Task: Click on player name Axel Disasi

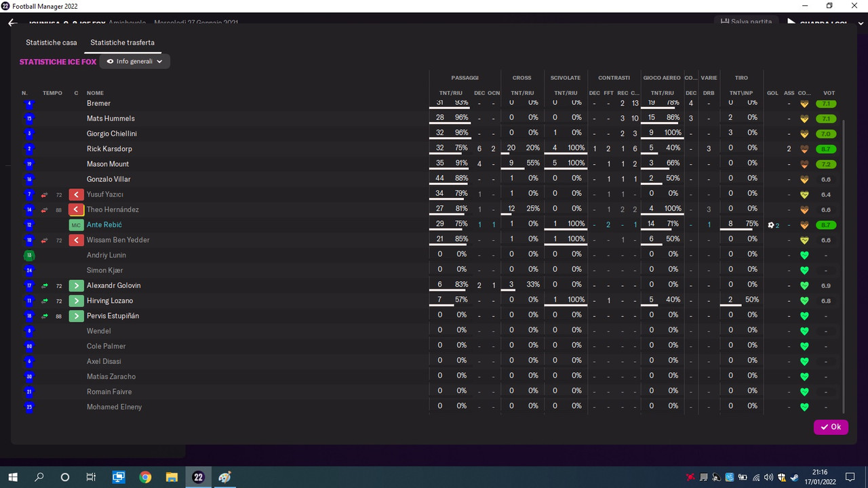Action: tap(102, 361)
